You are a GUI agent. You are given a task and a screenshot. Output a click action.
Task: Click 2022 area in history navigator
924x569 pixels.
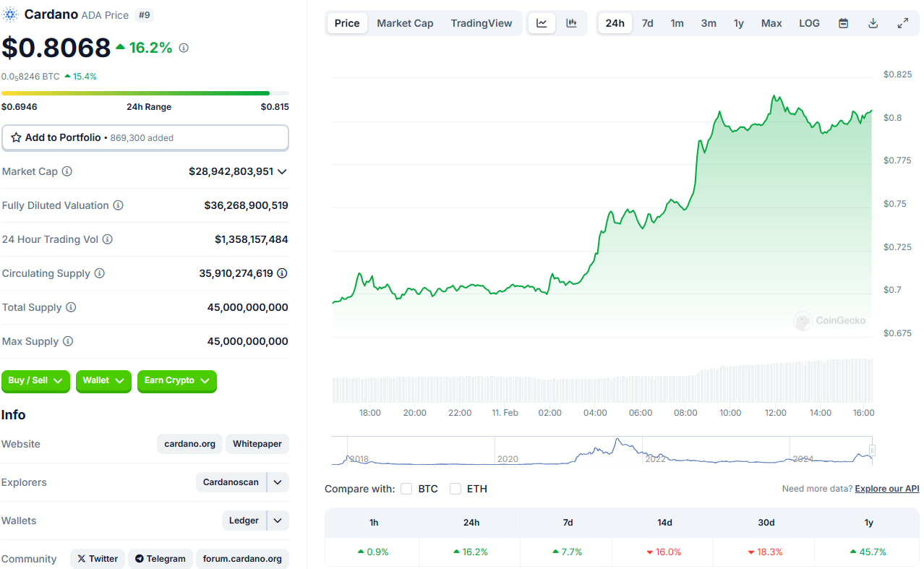[655, 458]
